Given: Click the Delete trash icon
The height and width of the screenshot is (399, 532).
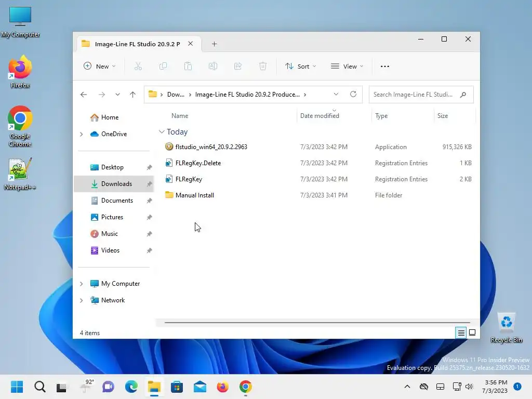Looking at the screenshot, I should [262, 66].
